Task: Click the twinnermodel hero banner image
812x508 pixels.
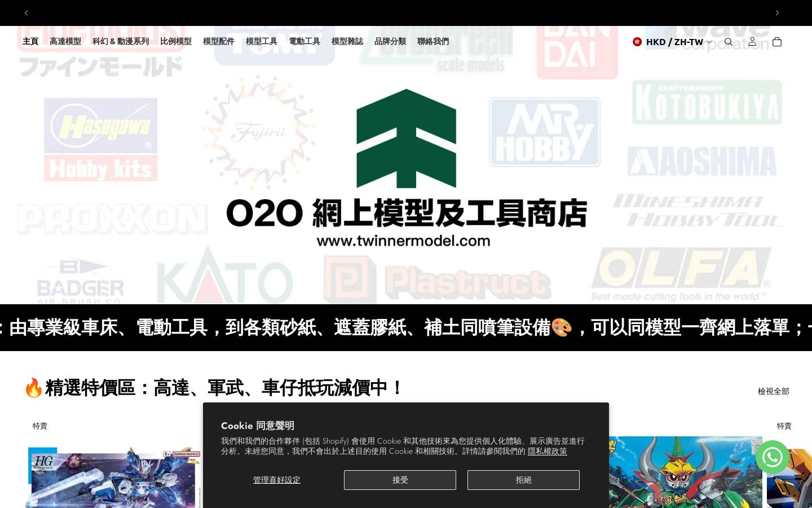Action: pos(406,165)
